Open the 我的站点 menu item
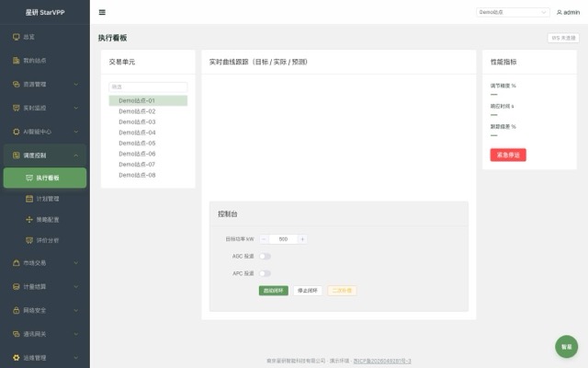The width and height of the screenshot is (588, 368). coord(45,61)
